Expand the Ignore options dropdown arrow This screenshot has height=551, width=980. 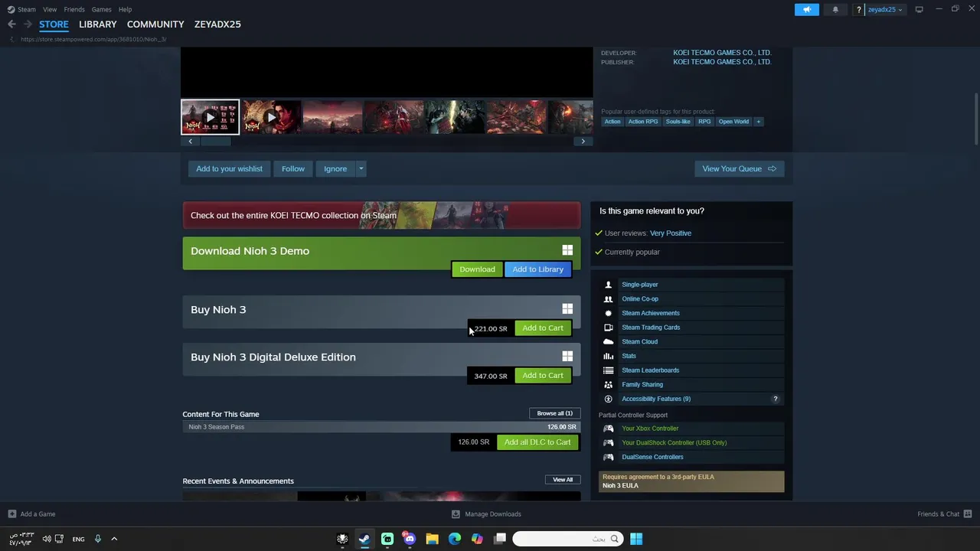click(361, 169)
